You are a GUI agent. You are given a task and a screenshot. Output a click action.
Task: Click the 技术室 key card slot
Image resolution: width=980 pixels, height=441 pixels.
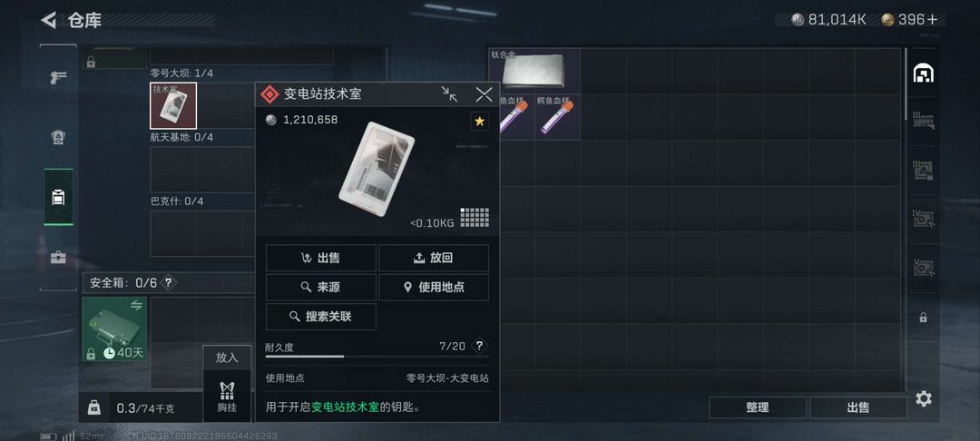(173, 105)
